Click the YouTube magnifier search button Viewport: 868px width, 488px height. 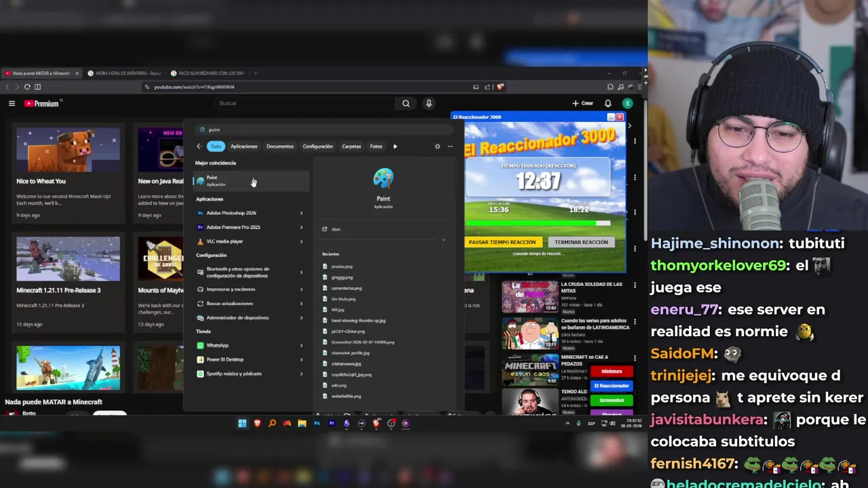pos(406,103)
